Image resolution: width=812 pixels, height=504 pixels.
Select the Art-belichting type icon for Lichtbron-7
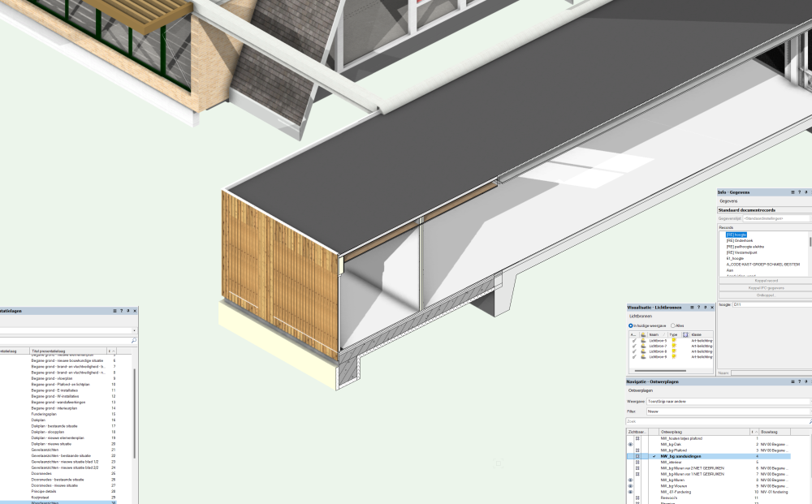coord(674,346)
